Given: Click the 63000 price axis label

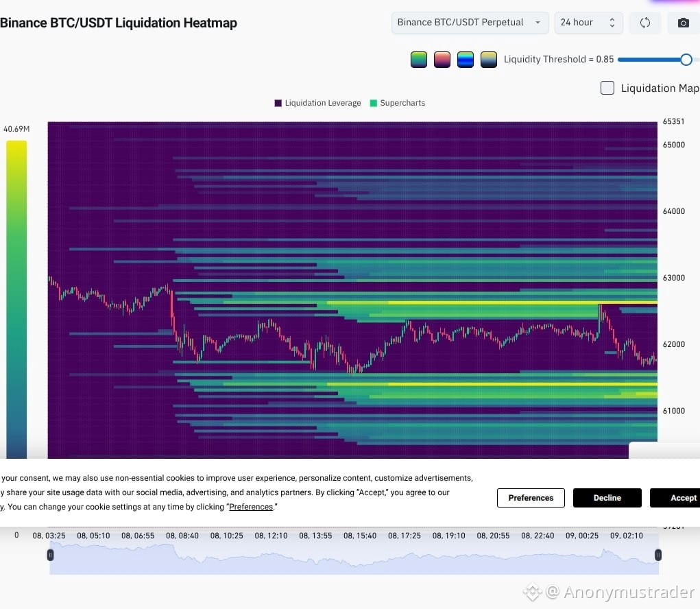Looking at the screenshot, I should coord(674,278).
